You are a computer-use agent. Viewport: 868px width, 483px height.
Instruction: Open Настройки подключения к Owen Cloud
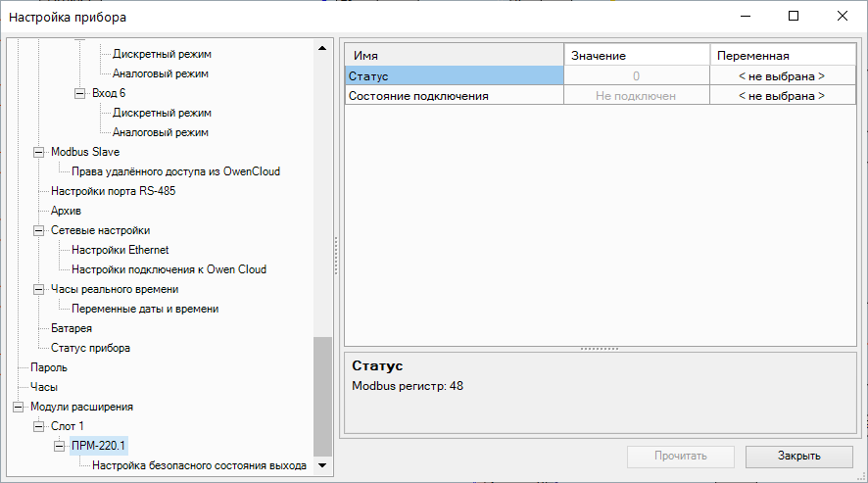pyautogui.click(x=169, y=269)
